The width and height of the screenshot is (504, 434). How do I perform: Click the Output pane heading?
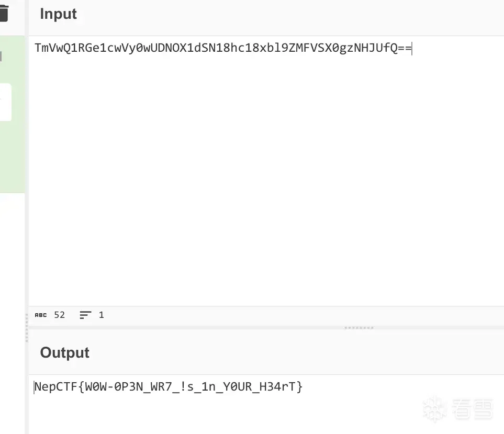click(x=65, y=352)
